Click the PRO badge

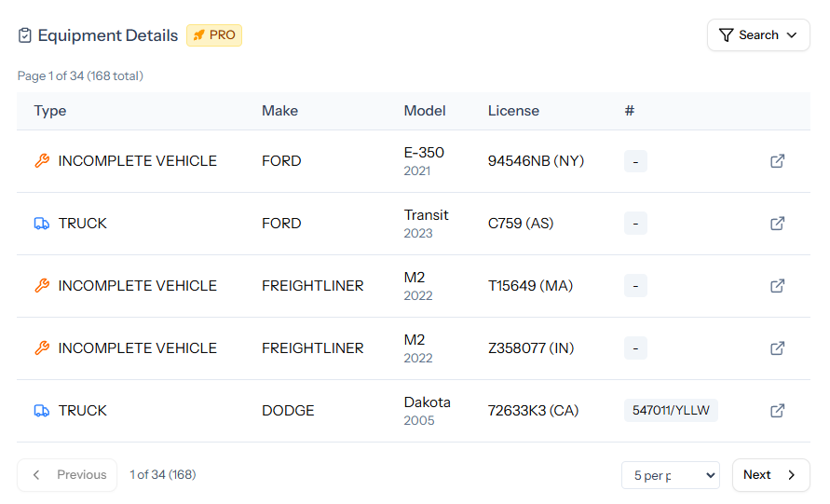[214, 35]
